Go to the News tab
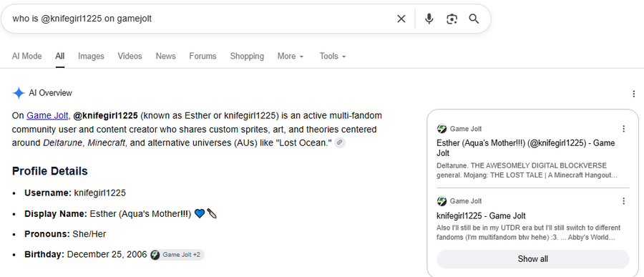This screenshot has width=644, height=277. click(165, 57)
